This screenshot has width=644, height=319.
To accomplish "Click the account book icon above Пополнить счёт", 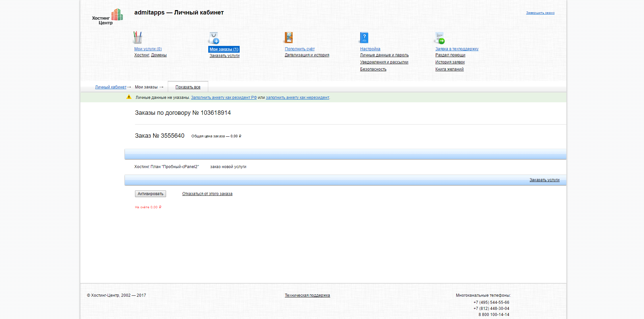I will (x=289, y=37).
